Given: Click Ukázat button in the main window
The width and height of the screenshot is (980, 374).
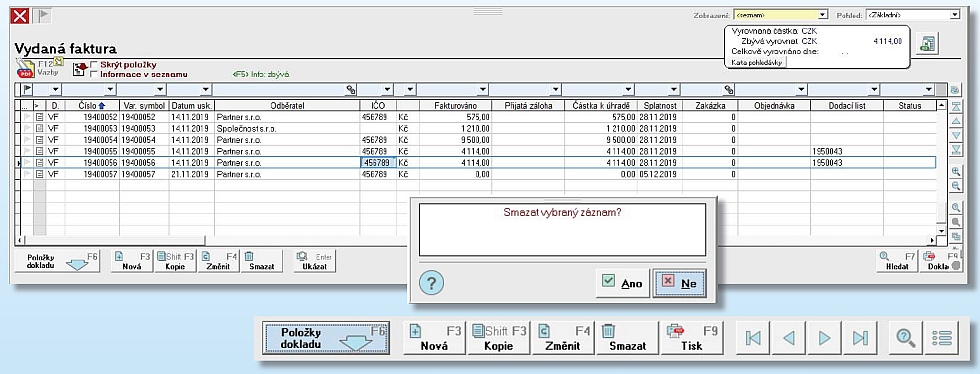Looking at the screenshot, I should click(314, 261).
